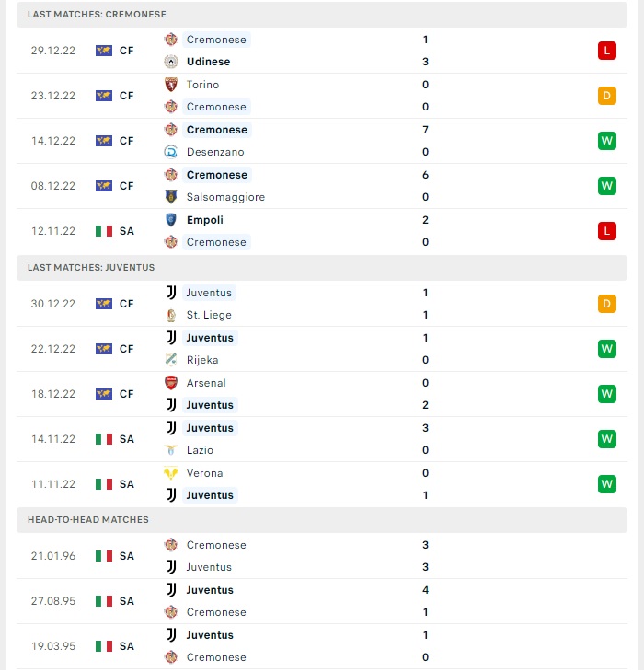Click the Rijeka club logo
The width and height of the screenshot is (644, 672).
pyautogui.click(x=171, y=360)
